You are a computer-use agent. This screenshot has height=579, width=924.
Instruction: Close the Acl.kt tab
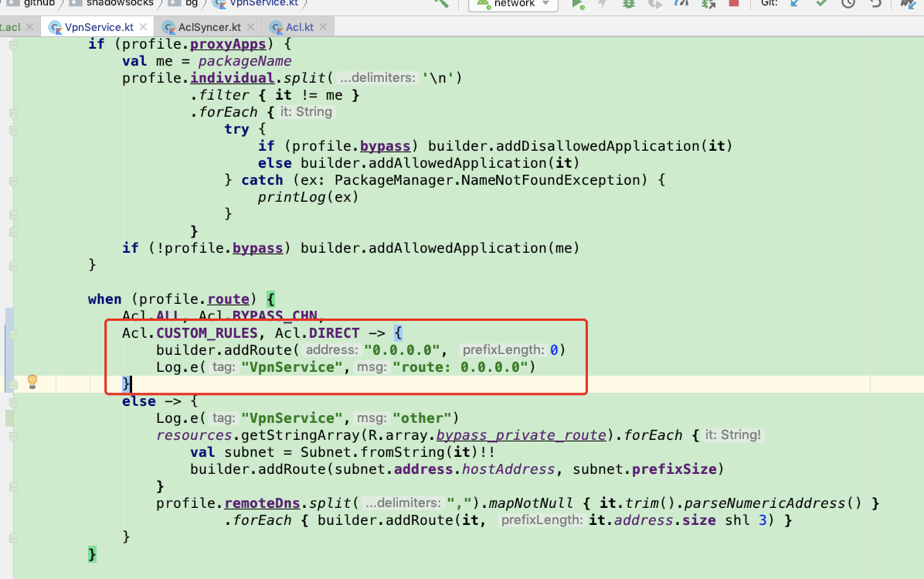(323, 27)
